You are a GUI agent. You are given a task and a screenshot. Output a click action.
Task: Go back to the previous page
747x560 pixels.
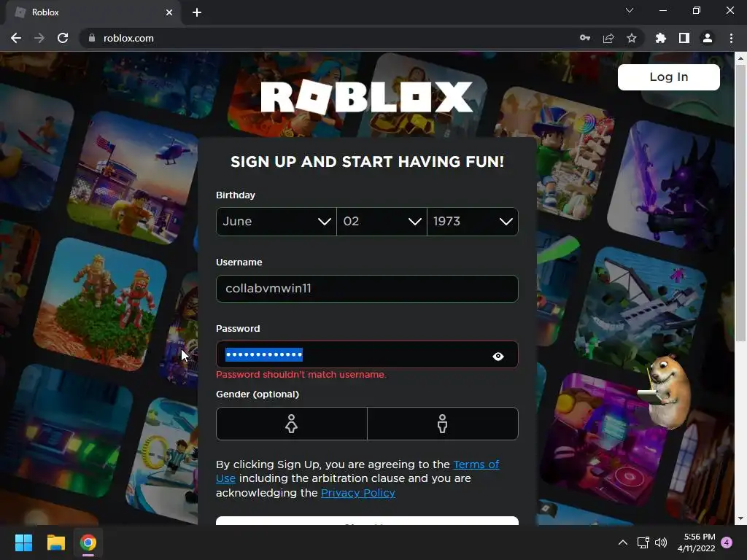click(x=16, y=38)
